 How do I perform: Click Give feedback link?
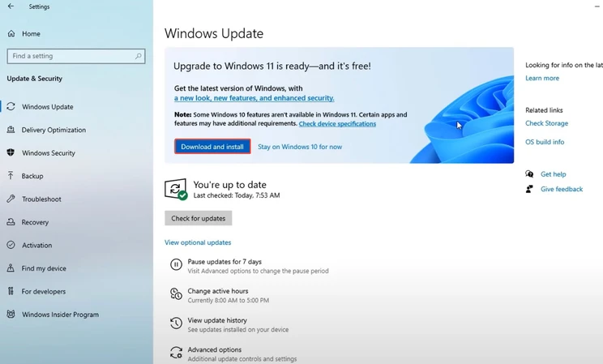[562, 189]
